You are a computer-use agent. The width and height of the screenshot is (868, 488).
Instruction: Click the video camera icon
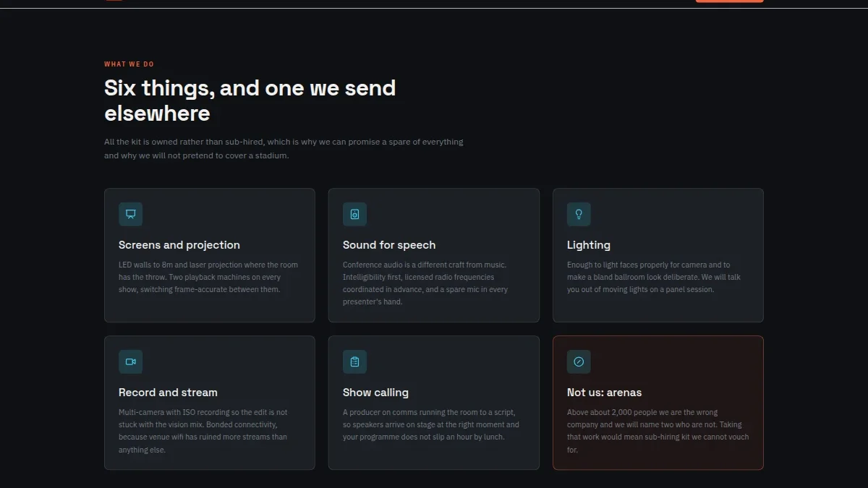pyautogui.click(x=130, y=361)
